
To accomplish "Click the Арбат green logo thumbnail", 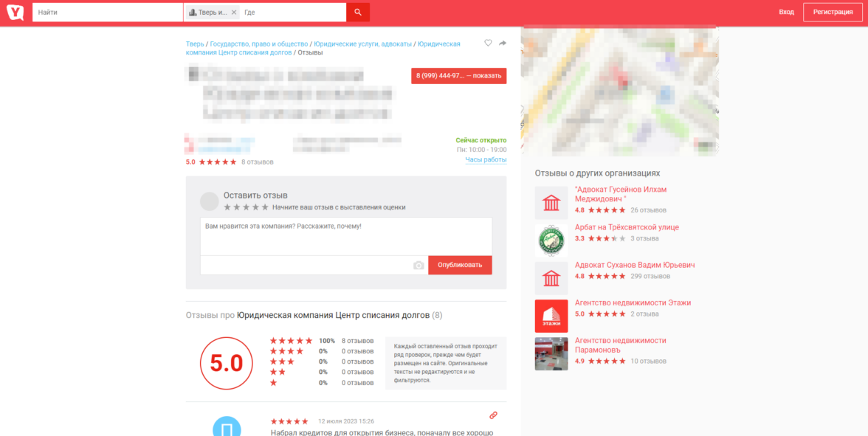I will click(x=551, y=241).
